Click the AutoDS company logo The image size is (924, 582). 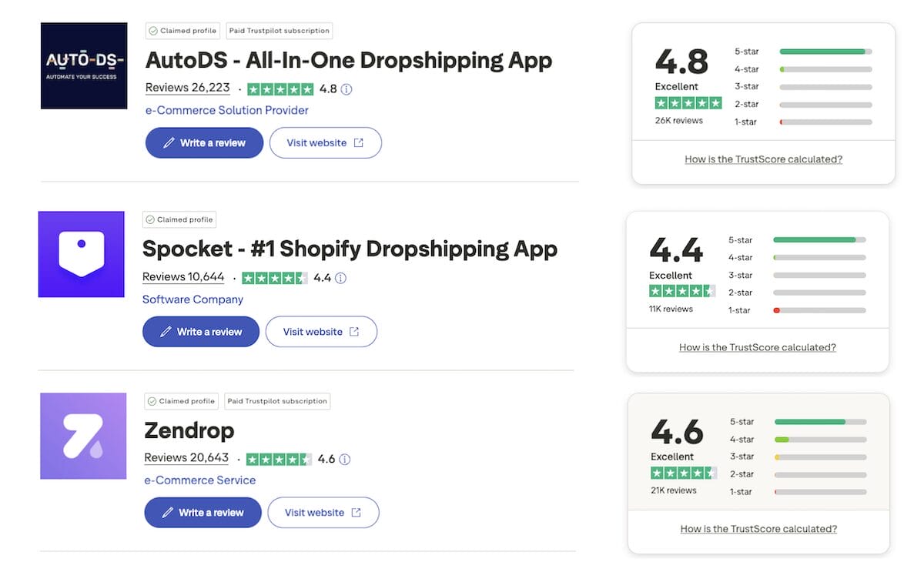[83, 65]
